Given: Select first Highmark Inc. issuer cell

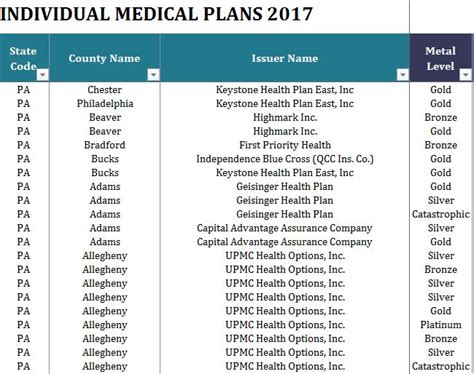Looking at the screenshot, I should pyautogui.click(x=285, y=117).
